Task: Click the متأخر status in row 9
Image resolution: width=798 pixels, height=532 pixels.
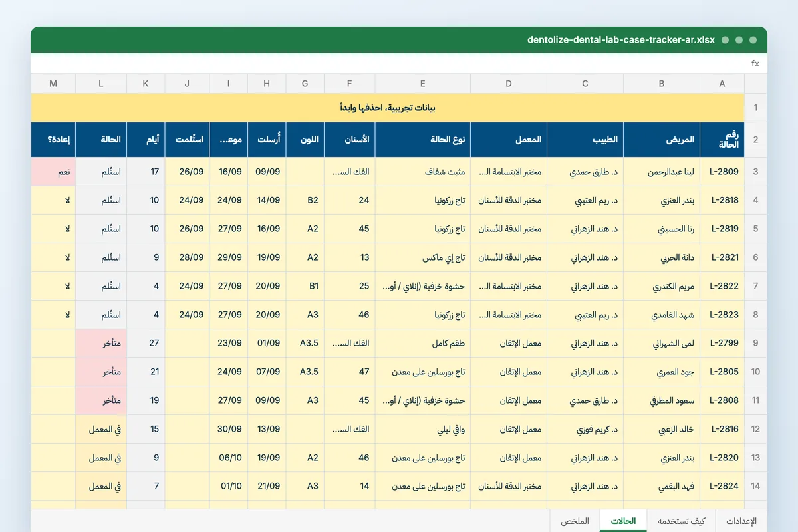Action: pos(100,343)
